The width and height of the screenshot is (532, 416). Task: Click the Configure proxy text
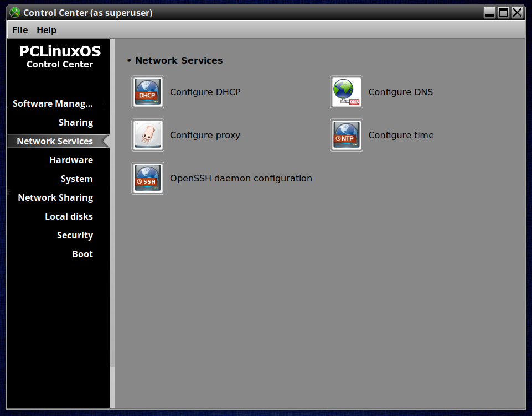coord(205,135)
